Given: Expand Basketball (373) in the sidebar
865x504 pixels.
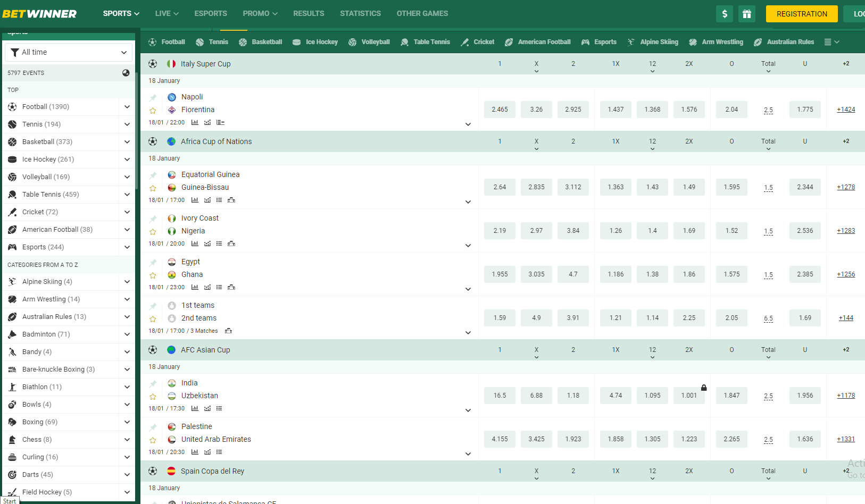Looking at the screenshot, I should pyautogui.click(x=127, y=142).
